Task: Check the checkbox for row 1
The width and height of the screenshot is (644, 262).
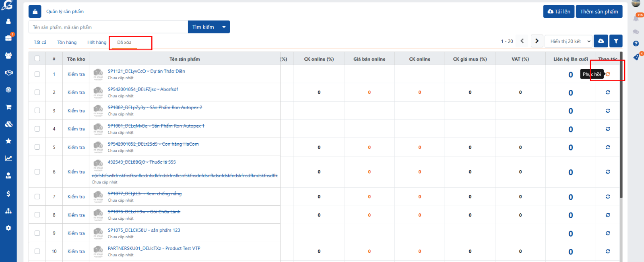Action: pyautogui.click(x=37, y=74)
